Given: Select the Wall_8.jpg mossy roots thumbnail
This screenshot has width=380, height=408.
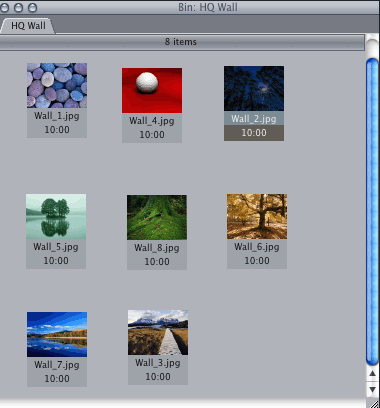Looking at the screenshot, I should tap(157, 217).
